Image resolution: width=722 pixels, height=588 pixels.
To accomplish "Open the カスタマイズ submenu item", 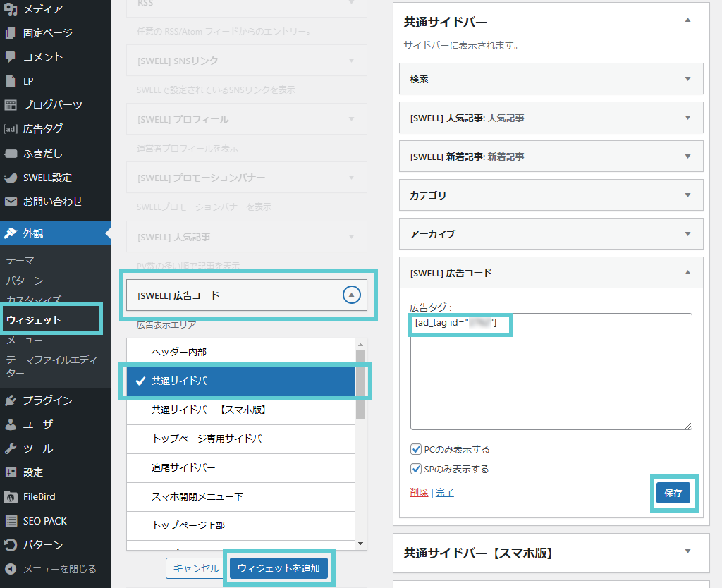I will point(34,300).
